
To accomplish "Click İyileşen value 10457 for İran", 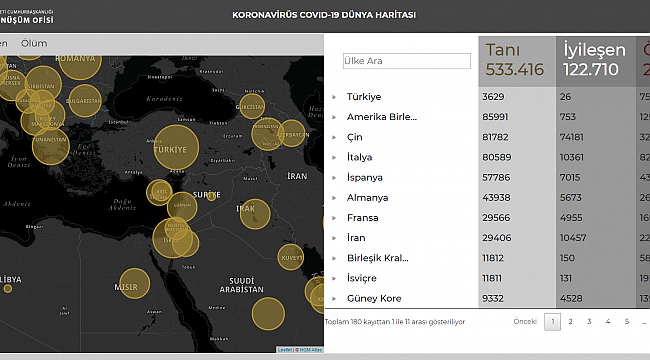I will tap(573, 238).
